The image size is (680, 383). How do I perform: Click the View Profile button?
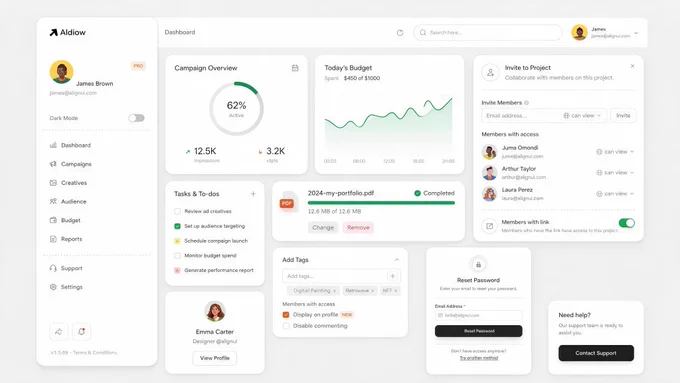click(215, 358)
